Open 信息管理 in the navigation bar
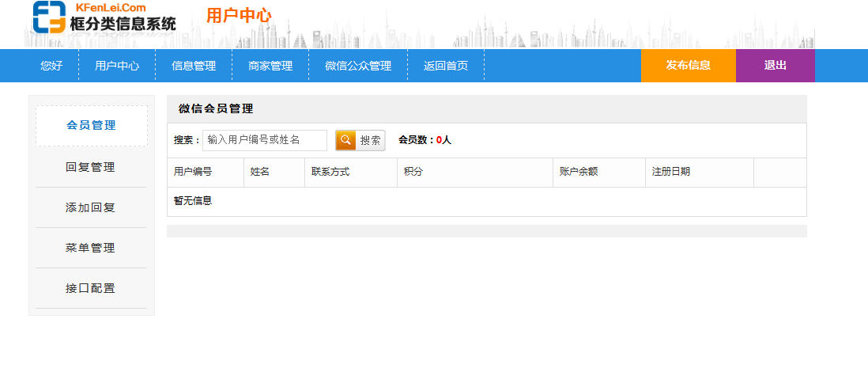The width and height of the screenshot is (868, 391). pyautogui.click(x=194, y=66)
